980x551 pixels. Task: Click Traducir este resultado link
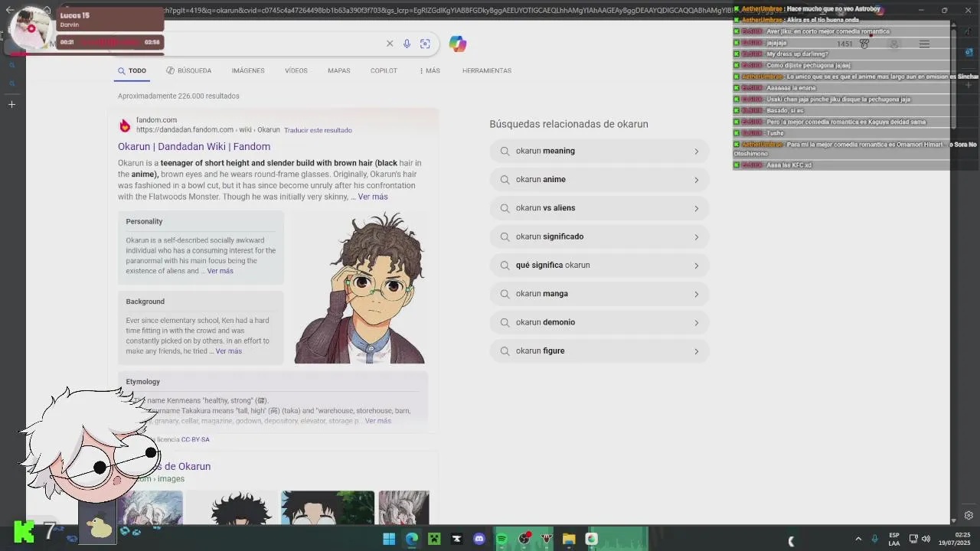(x=318, y=130)
